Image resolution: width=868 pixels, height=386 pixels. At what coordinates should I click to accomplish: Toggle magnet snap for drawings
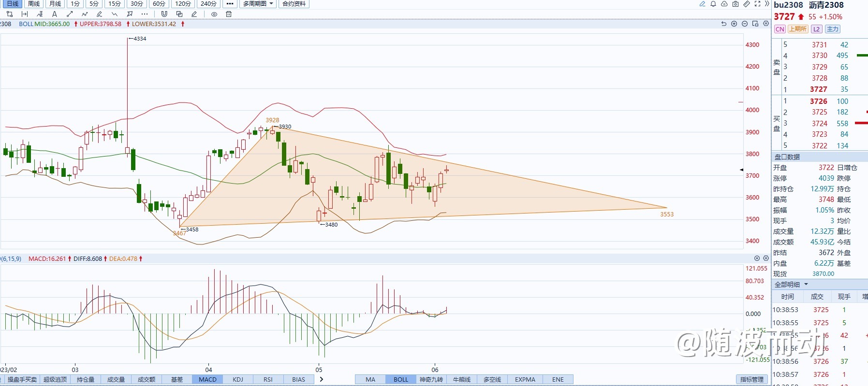[x=164, y=14]
